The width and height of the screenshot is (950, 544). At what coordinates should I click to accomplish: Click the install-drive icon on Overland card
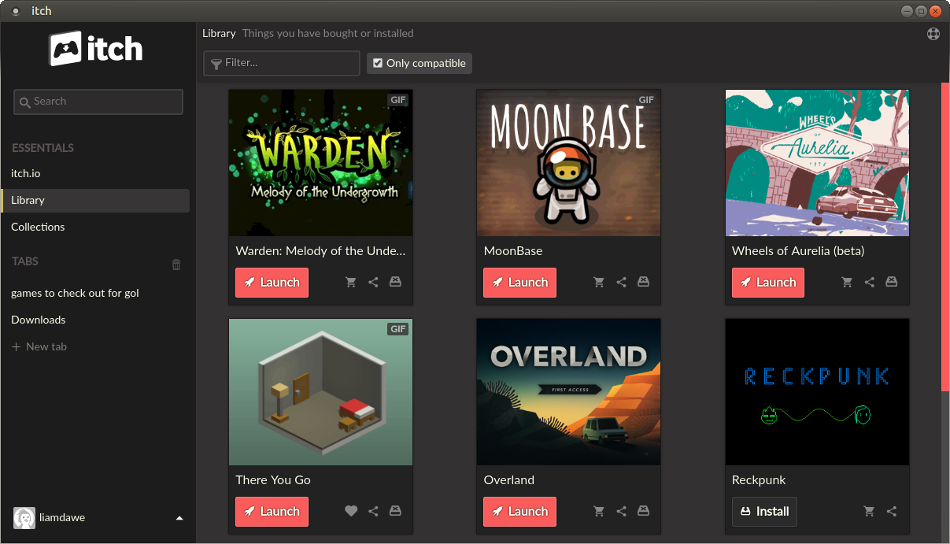(643, 511)
